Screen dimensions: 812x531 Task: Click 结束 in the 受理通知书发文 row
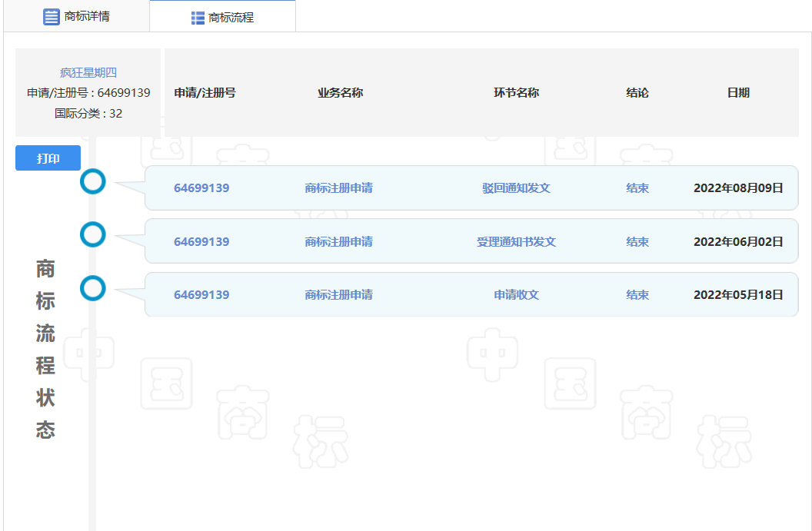click(x=637, y=242)
